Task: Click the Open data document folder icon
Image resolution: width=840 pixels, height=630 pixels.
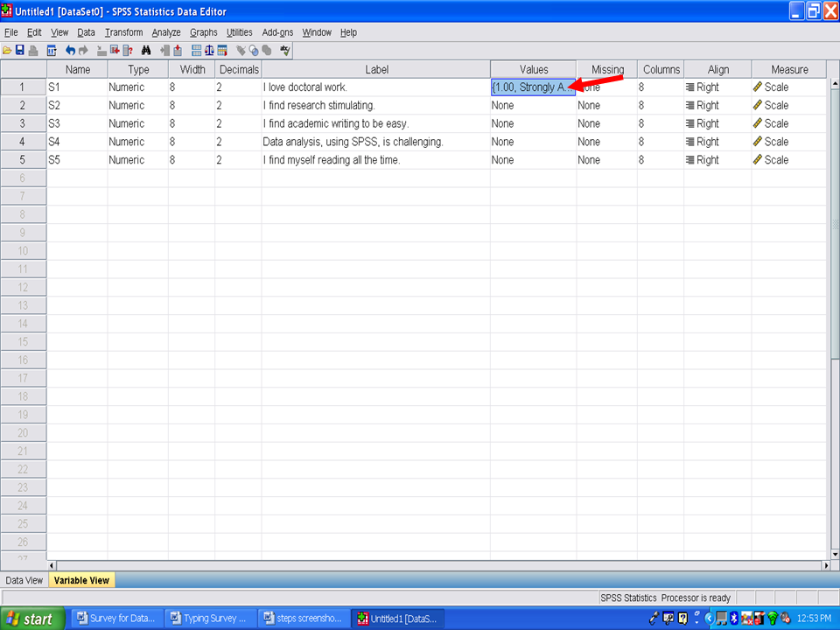Action: pyautogui.click(x=7, y=51)
